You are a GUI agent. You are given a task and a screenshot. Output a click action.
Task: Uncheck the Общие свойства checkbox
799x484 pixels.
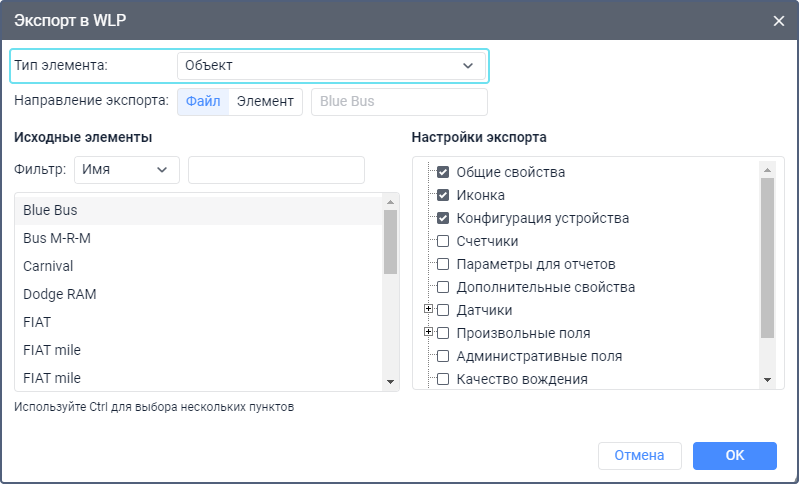[443, 172]
